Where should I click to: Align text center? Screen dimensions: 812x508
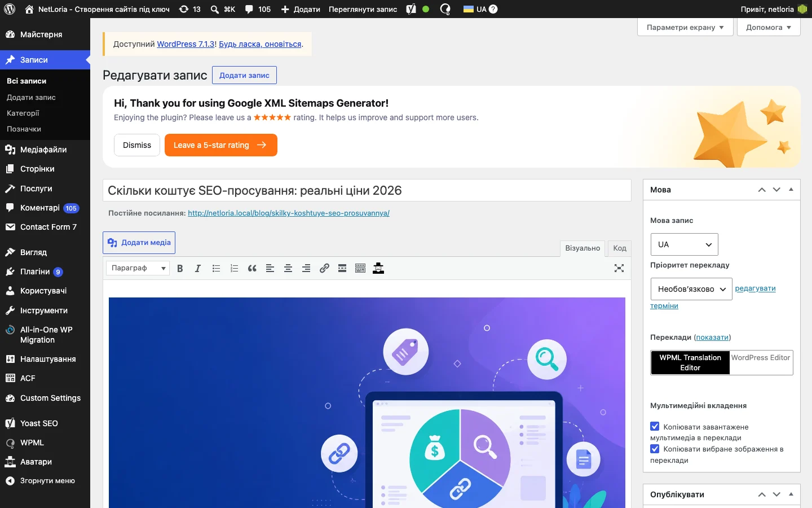point(288,269)
